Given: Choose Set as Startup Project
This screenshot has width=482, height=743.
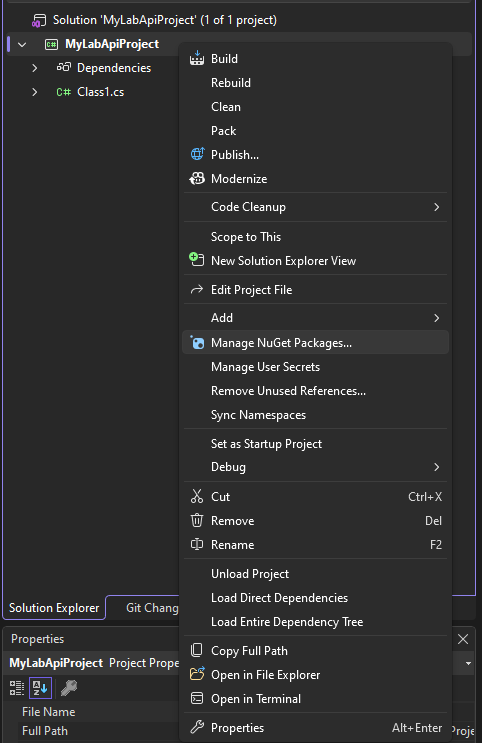Looking at the screenshot, I should 315,444.
